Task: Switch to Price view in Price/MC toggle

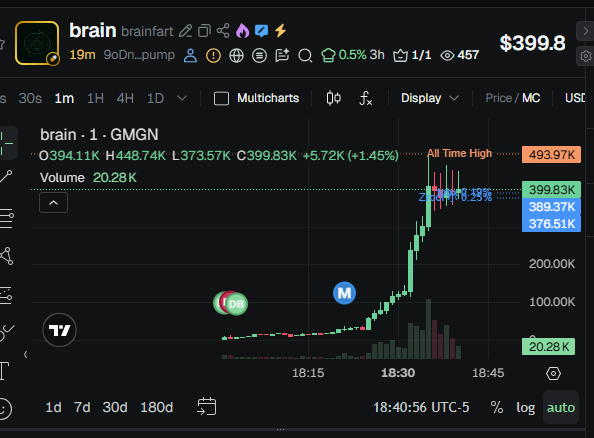Action: pos(499,98)
